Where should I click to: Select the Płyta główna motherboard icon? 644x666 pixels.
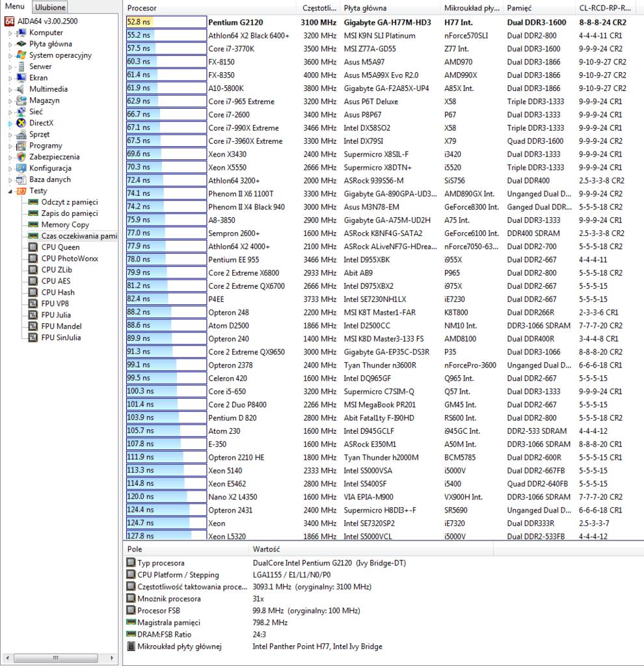(21, 44)
